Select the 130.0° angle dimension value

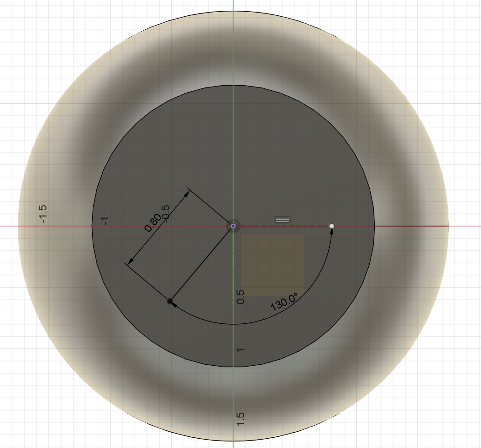click(x=284, y=302)
